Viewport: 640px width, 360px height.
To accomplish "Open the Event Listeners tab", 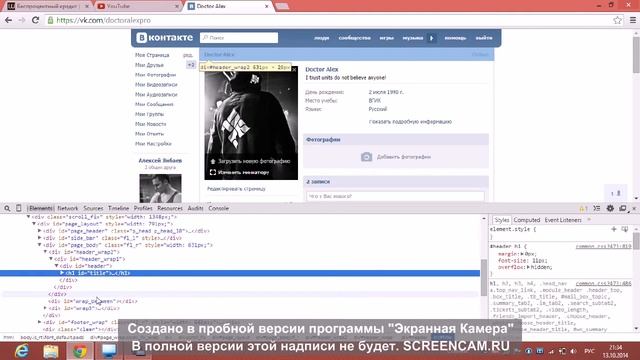I will 563,220.
